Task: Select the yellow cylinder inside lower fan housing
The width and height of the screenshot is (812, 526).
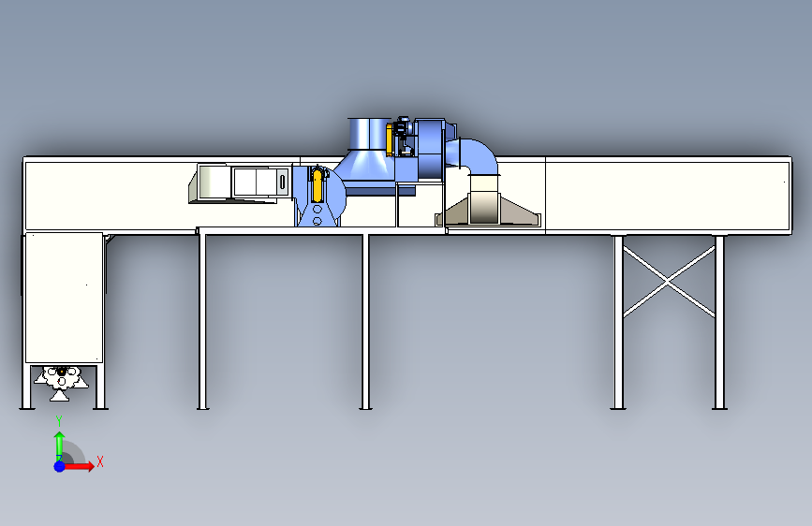Action: (317, 185)
